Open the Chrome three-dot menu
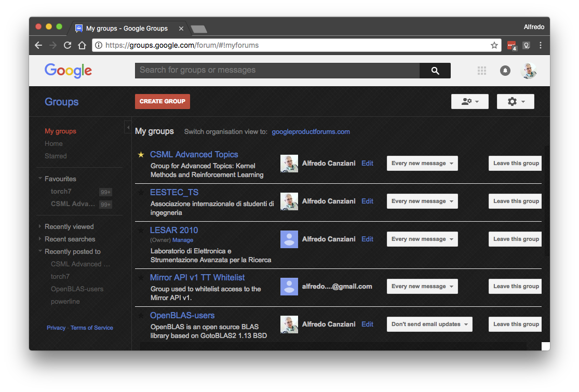 pyautogui.click(x=541, y=45)
